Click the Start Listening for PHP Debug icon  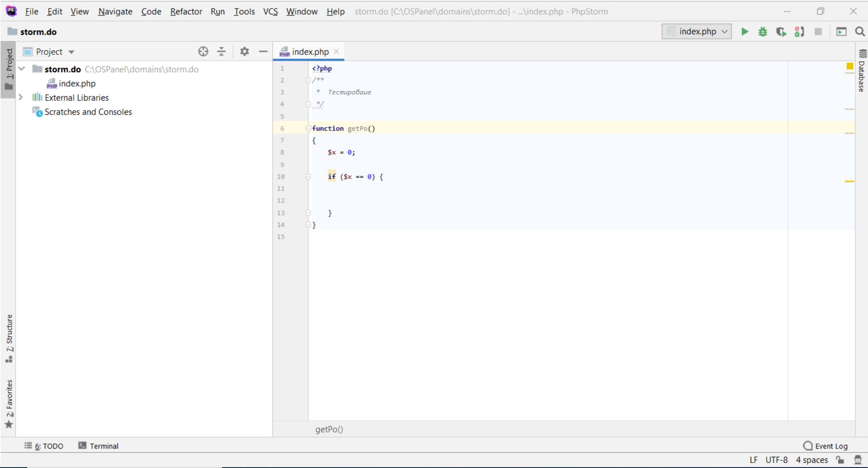coord(800,32)
